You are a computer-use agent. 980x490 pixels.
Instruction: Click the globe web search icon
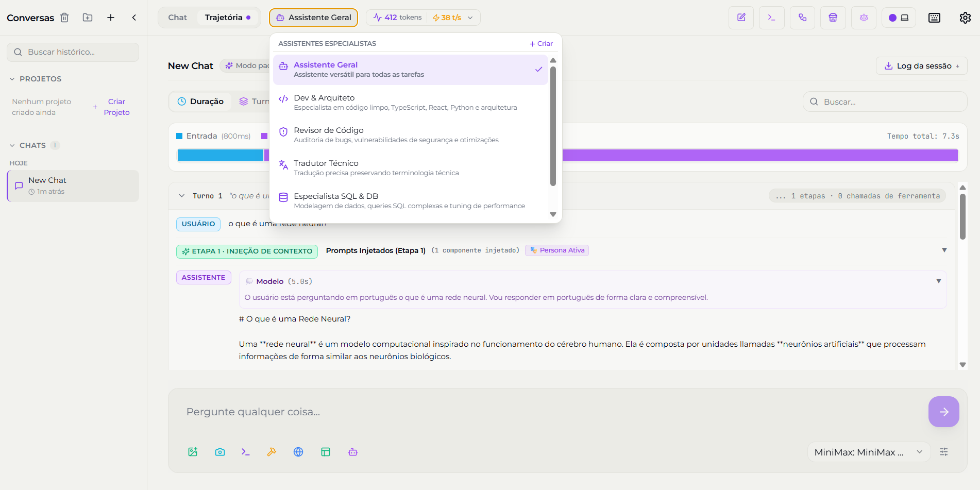coord(298,452)
